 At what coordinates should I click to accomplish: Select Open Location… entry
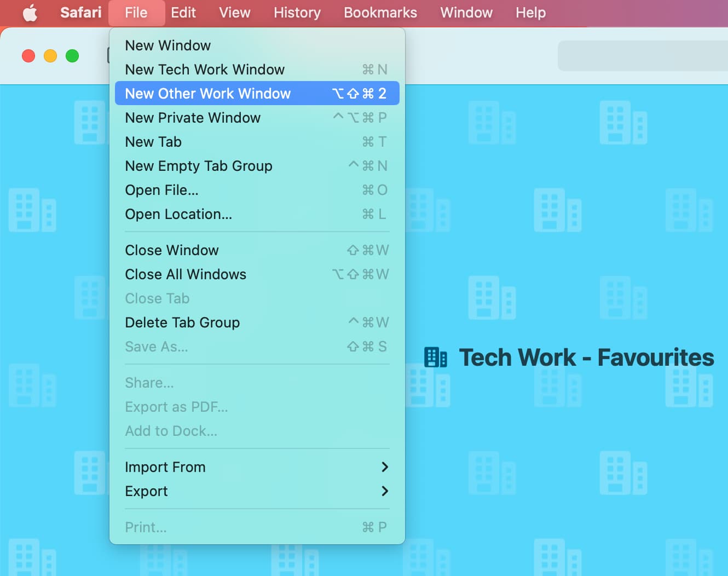(x=178, y=214)
